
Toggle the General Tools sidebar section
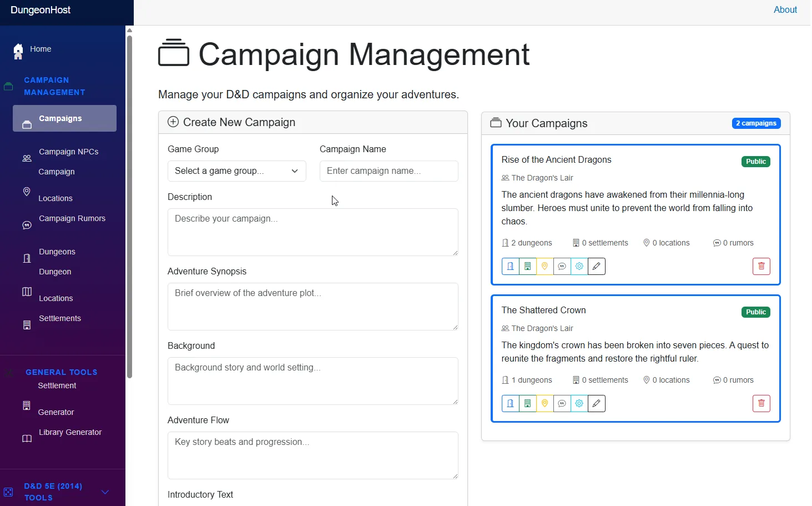pyautogui.click(x=61, y=372)
